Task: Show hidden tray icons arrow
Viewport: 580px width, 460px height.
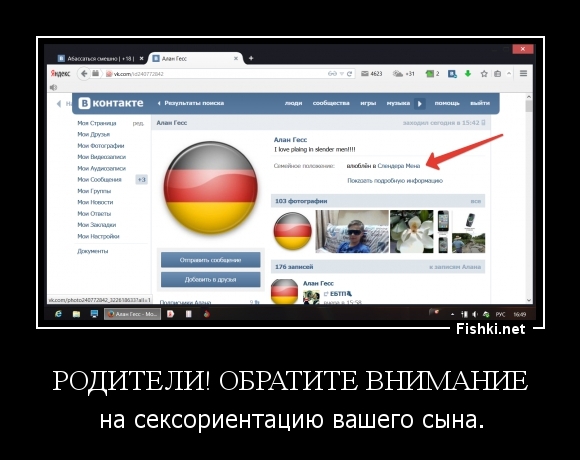Action: coord(452,314)
